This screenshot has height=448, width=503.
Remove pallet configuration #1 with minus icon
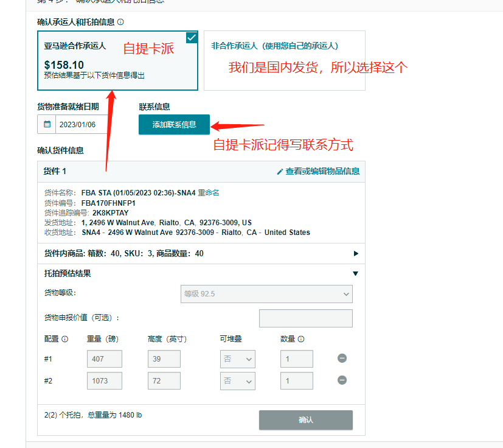point(342,358)
